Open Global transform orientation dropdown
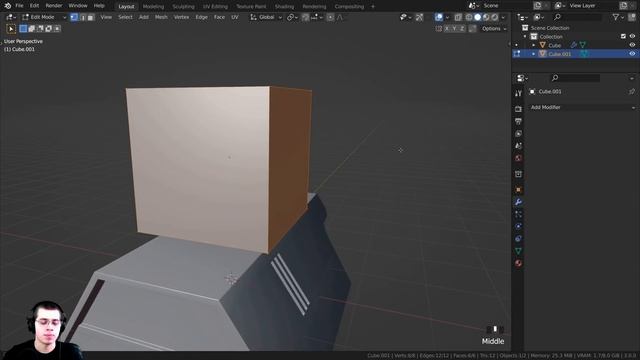Screen dimensions: 640x360 pos(266,17)
